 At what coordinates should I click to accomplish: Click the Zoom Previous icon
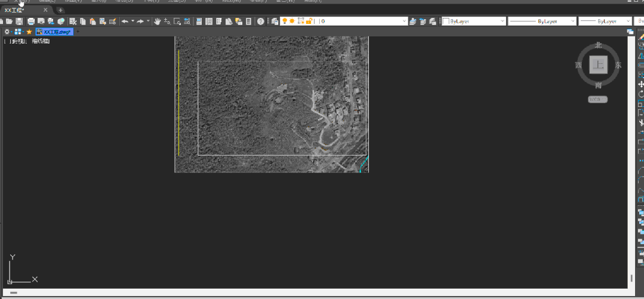tap(187, 21)
